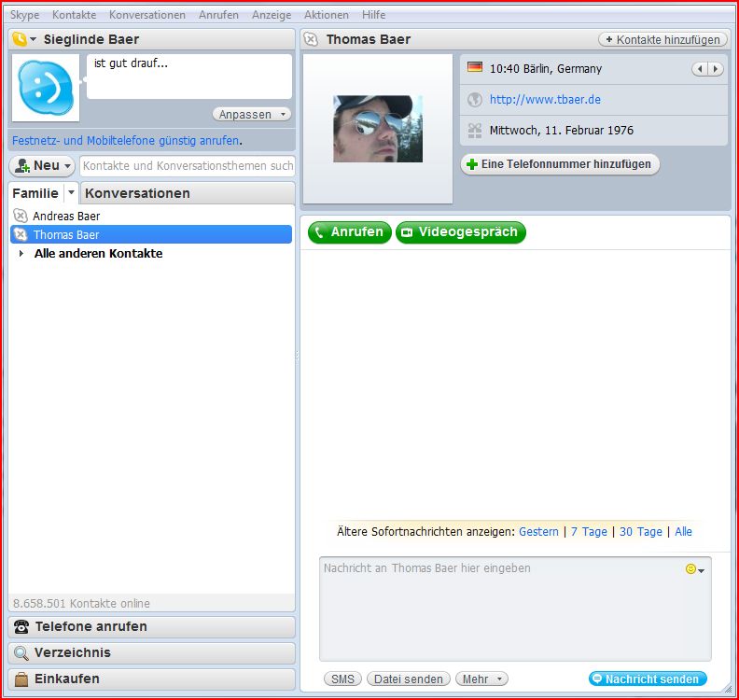This screenshot has width=739, height=700.
Task: Click 'Kontakte hinzufügen' button
Action: point(662,39)
